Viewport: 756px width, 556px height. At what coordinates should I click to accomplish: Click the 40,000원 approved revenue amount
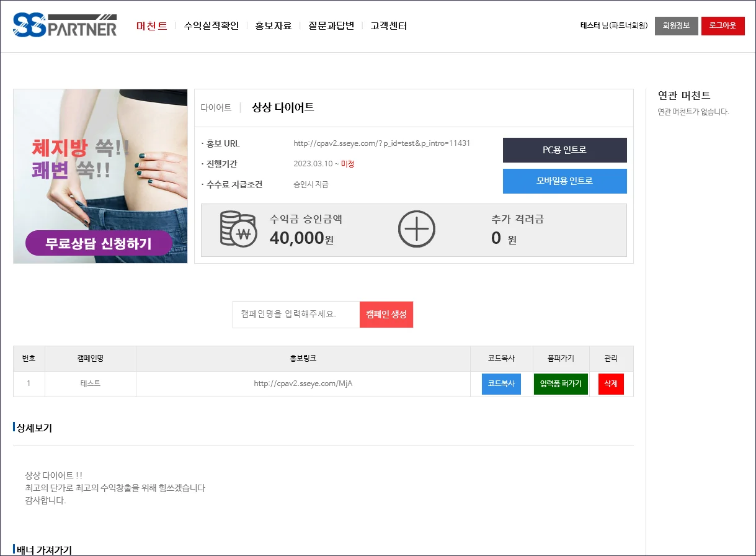[301, 238]
